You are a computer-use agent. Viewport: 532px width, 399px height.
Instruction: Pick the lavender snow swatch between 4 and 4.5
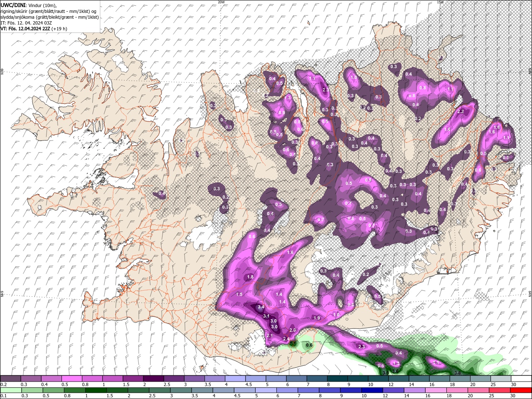pos(235,379)
